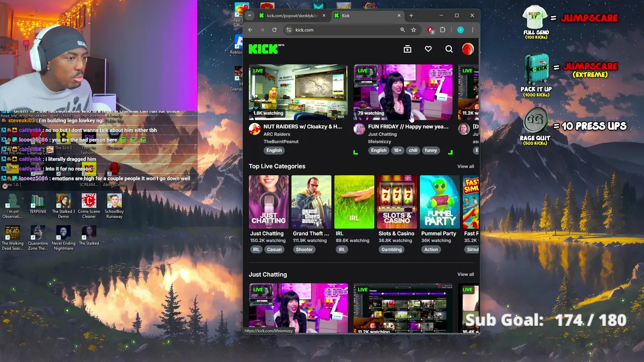Image resolution: width=644 pixels, height=362 pixels.
Task: Open the Chrome Extensions puzzle icon
Action: (442, 30)
